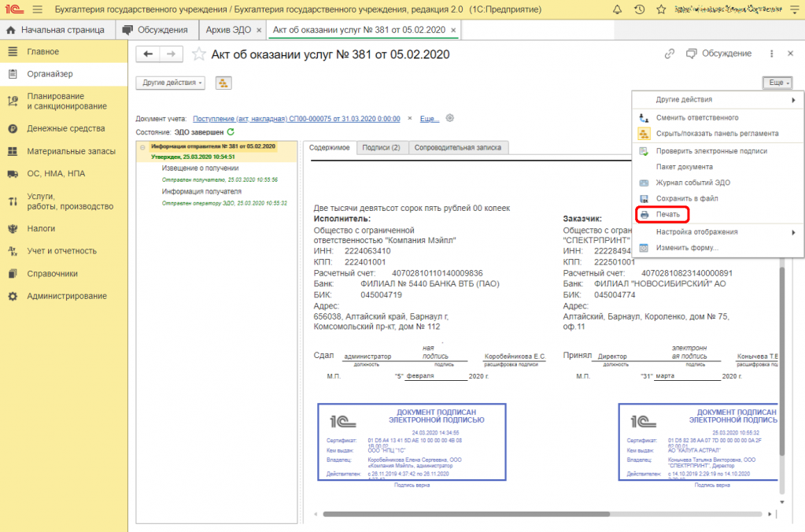
Task: Click the notifications bell icon
Action: [616, 9]
